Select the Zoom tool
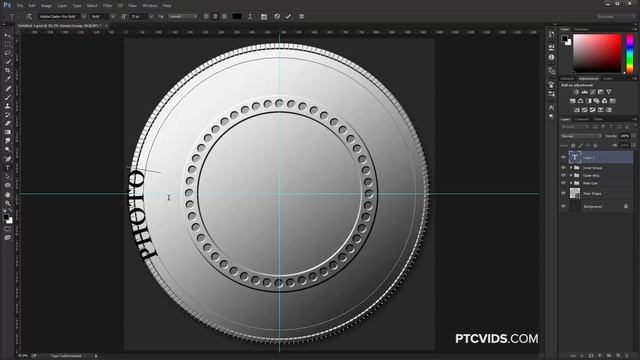This screenshot has width=640, height=360. pos(7,203)
